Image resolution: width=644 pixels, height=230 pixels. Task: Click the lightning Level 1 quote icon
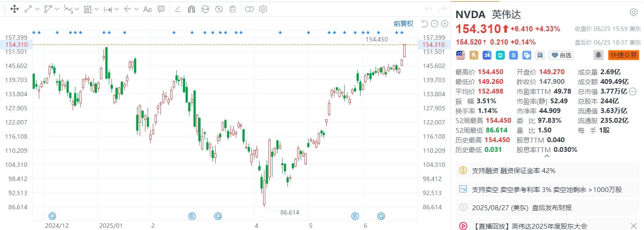tap(474, 55)
